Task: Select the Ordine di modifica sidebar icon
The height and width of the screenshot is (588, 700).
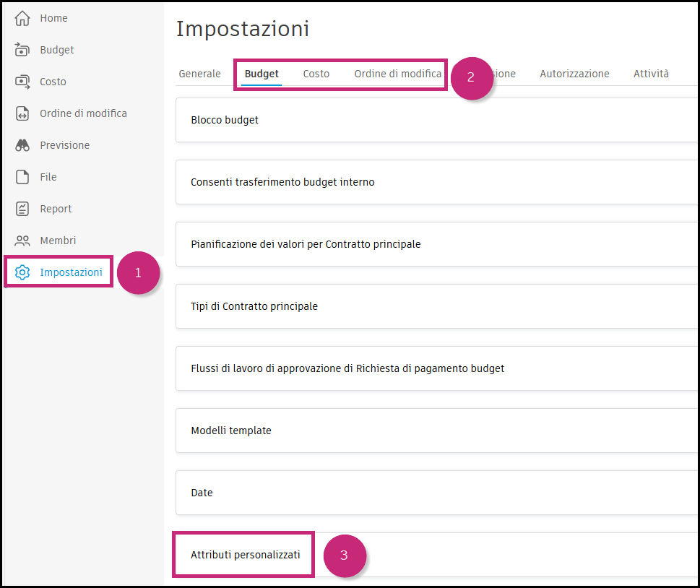Action: coord(22,113)
